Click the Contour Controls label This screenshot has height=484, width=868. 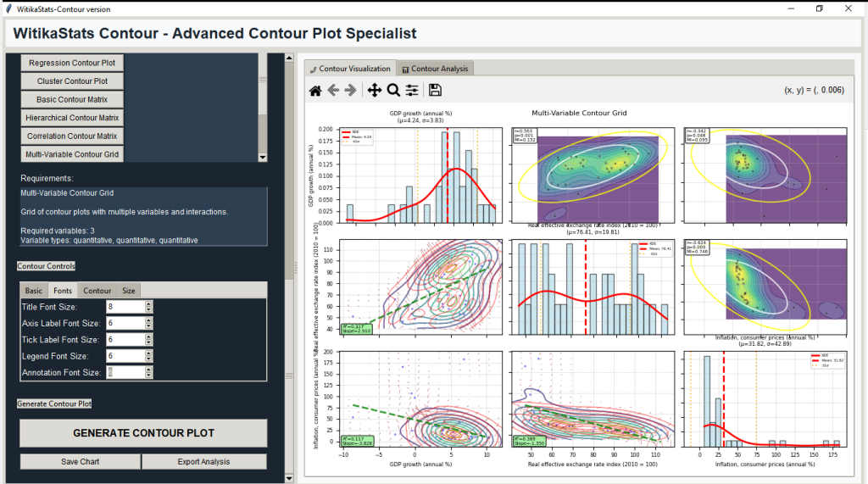pos(46,266)
